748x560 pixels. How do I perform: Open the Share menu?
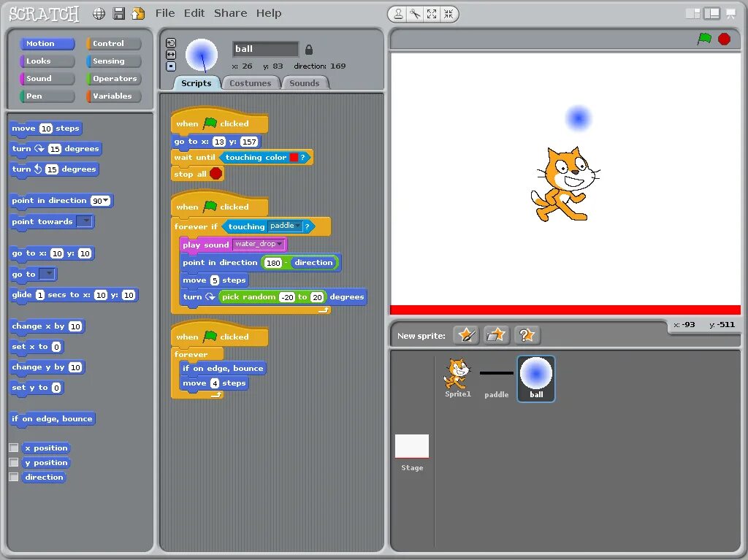230,13
